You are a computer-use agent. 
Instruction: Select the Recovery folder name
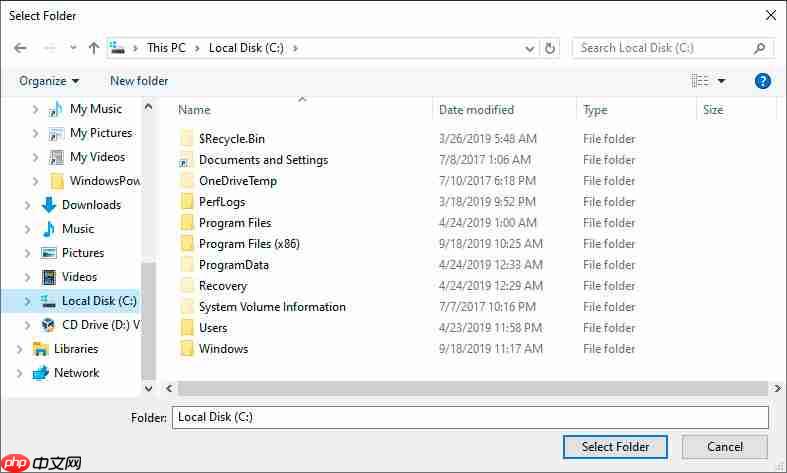pos(223,286)
